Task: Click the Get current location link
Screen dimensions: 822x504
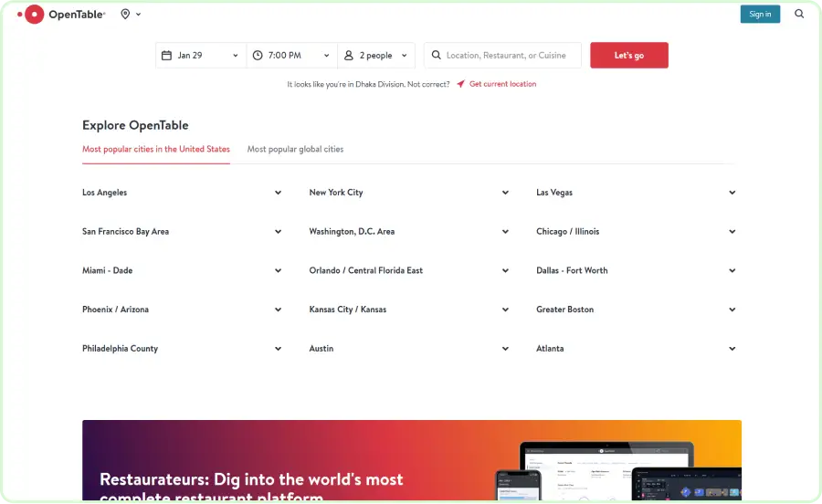Action: (502, 84)
